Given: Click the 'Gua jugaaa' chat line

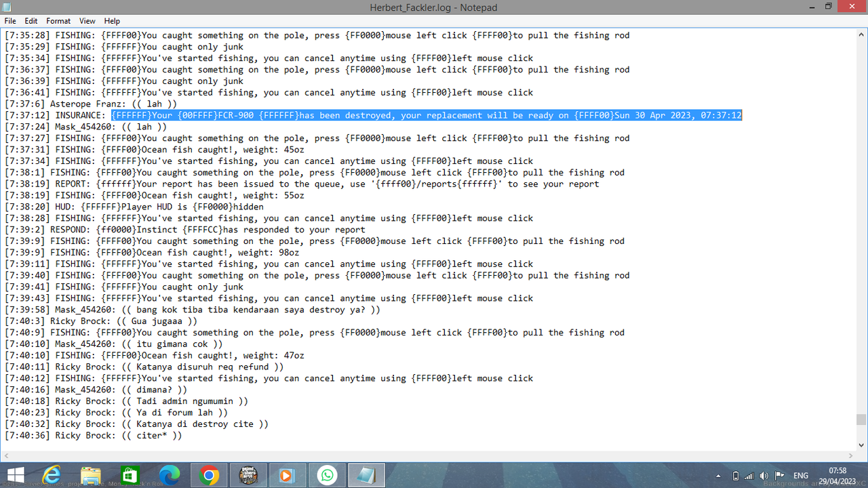Looking at the screenshot, I should point(101,321).
